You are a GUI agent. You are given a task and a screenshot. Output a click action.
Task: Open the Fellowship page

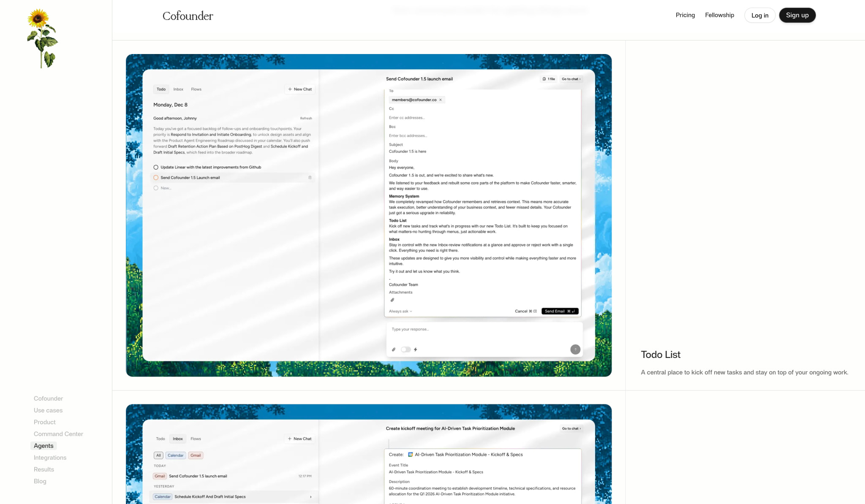pyautogui.click(x=719, y=15)
